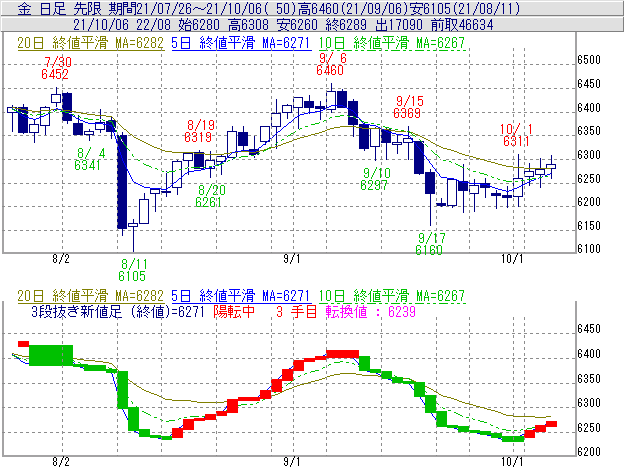624x475 pixels.
Task: Click the lower chart '10日 終値平滑 MA=6267' legend
Action: pos(392,296)
